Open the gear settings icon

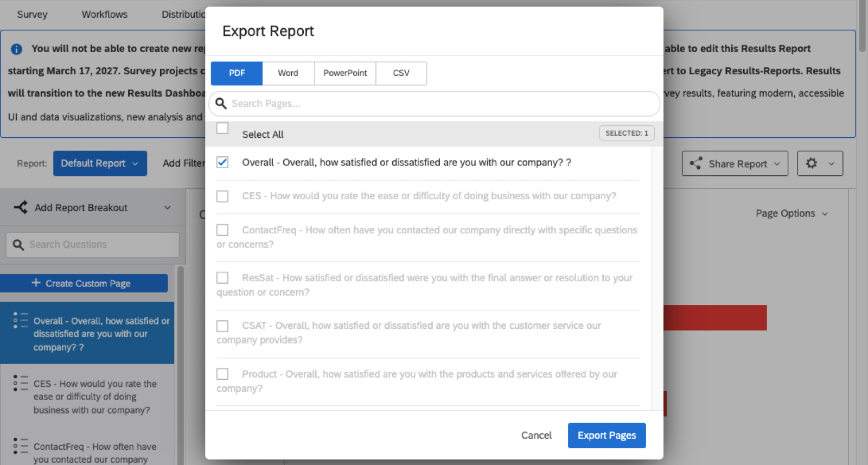click(x=812, y=163)
